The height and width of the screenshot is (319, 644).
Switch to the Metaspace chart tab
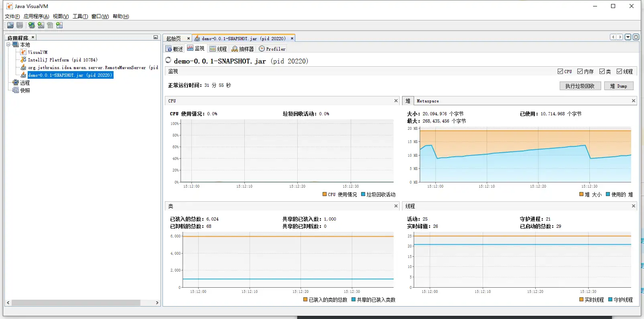click(427, 101)
